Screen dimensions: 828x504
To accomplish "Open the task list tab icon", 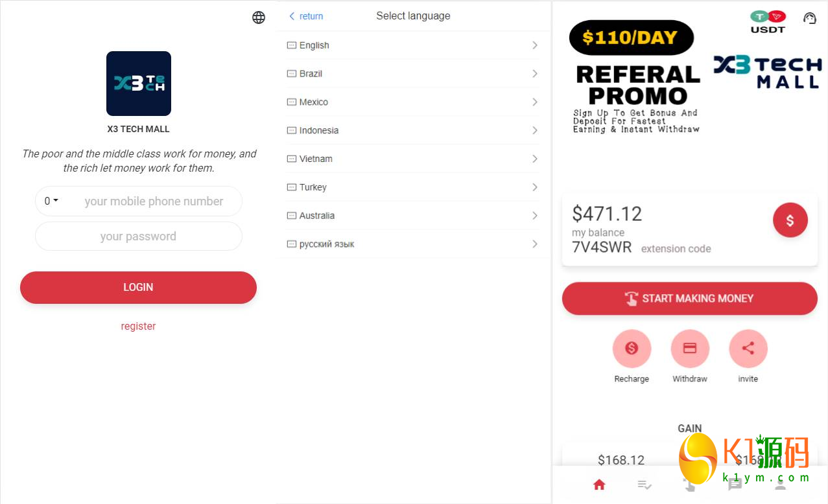I will [644, 485].
